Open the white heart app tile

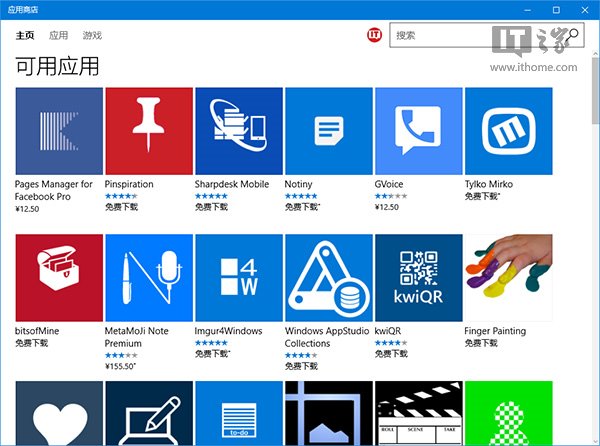tap(59, 413)
